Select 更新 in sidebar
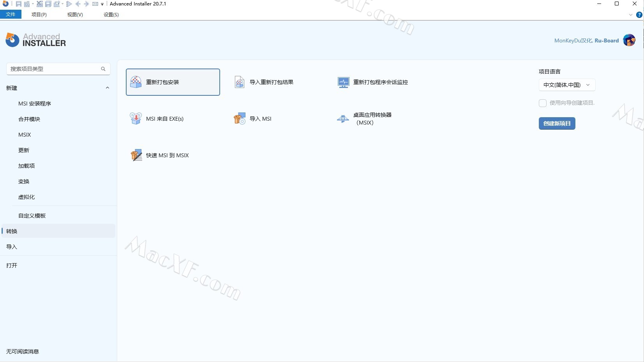Image resolution: width=644 pixels, height=362 pixels. pyautogui.click(x=24, y=150)
